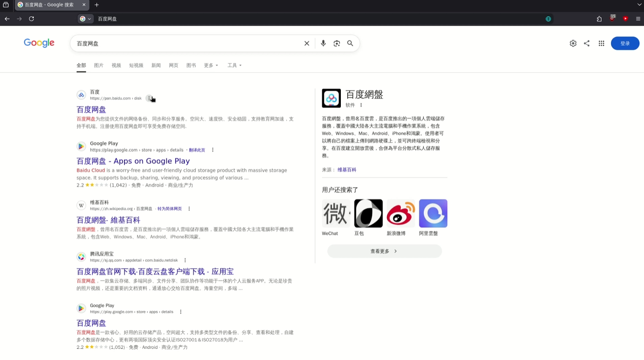644x360 pixels.
Task: Open the tab manager icon in title bar
Action: (6, 5)
